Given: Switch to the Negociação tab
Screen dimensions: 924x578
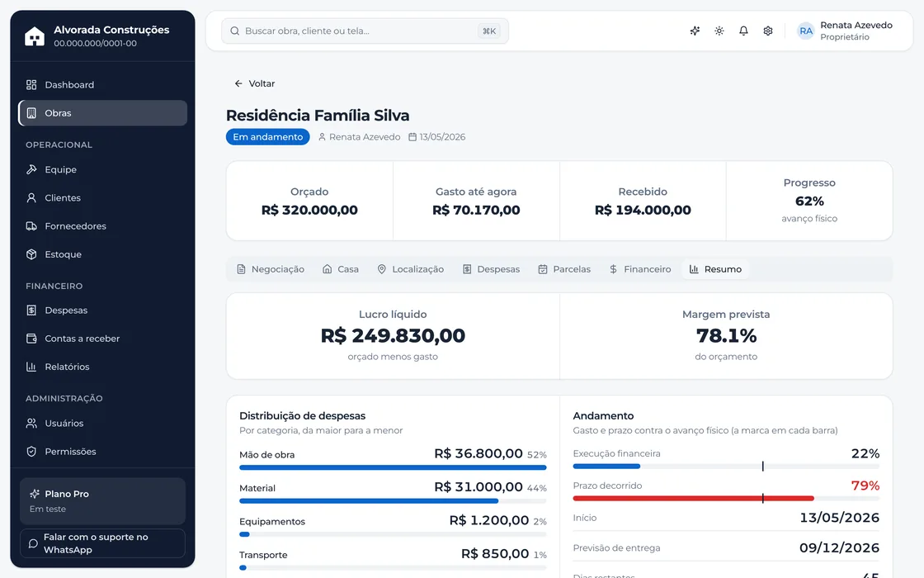Looking at the screenshot, I should 271,269.
